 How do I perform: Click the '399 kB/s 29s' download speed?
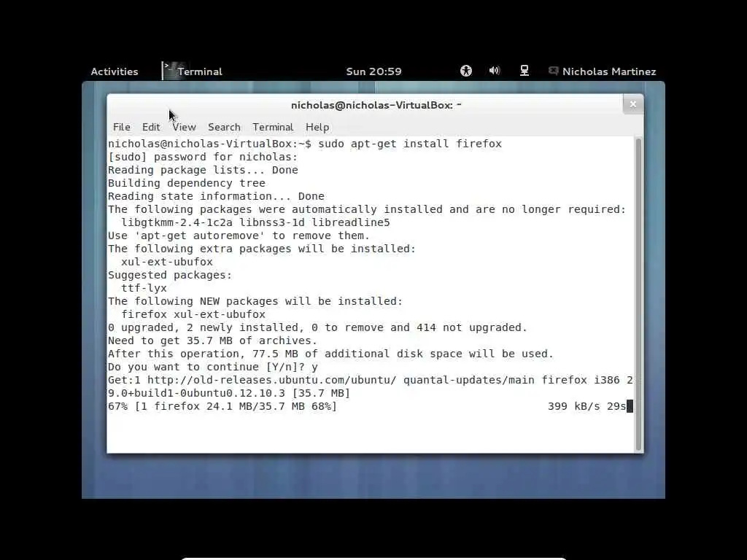tap(587, 406)
